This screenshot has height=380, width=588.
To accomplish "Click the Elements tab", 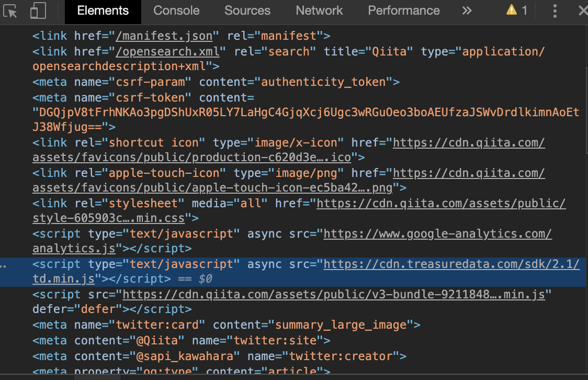I will point(103,10).
